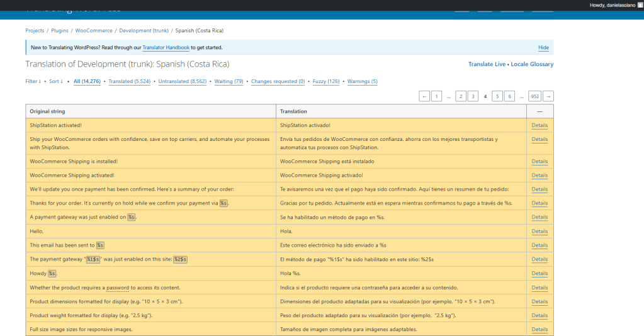Open Details for "Hello," string row
The height and width of the screenshot is (336, 644).
tap(539, 231)
